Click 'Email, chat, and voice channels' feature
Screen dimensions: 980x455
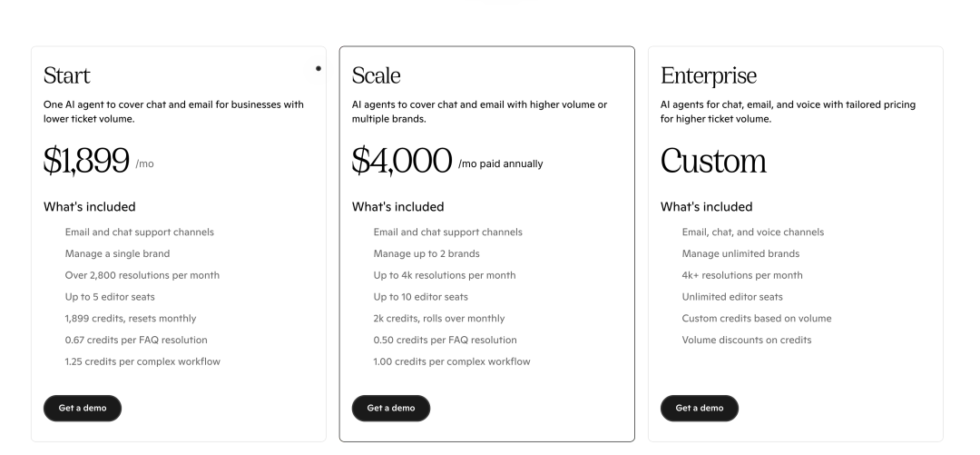752,232
